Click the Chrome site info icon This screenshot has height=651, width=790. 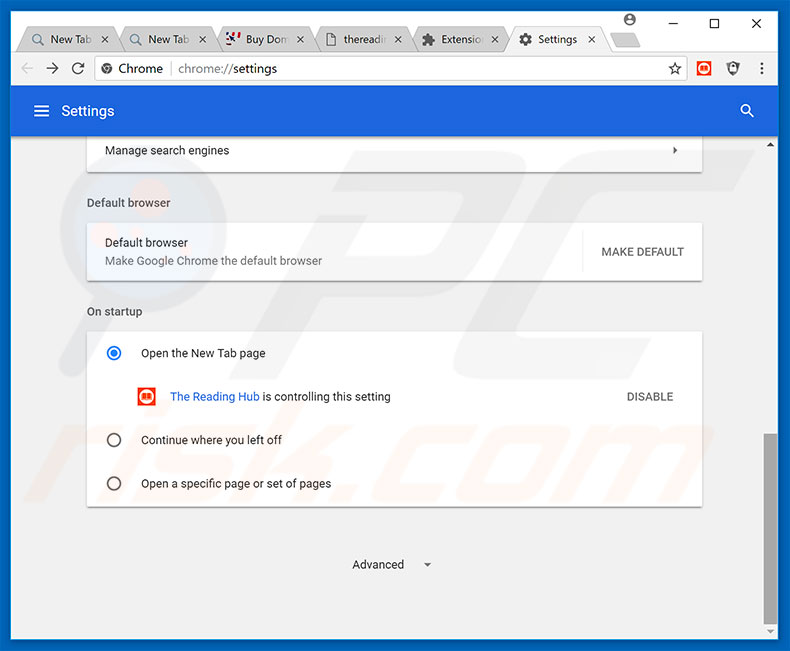click(x=107, y=69)
